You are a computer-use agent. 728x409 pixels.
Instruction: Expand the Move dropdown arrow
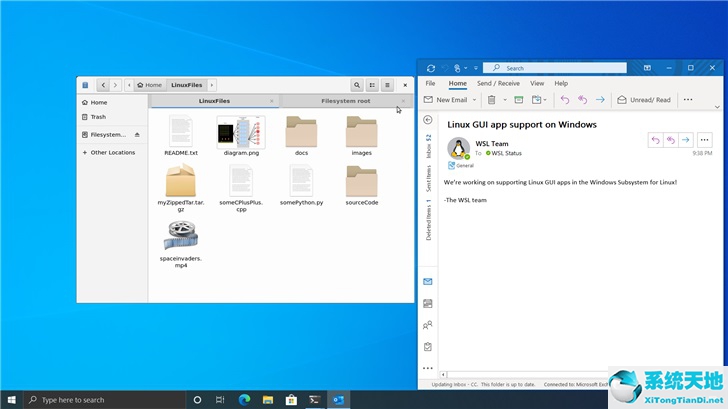click(545, 100)
